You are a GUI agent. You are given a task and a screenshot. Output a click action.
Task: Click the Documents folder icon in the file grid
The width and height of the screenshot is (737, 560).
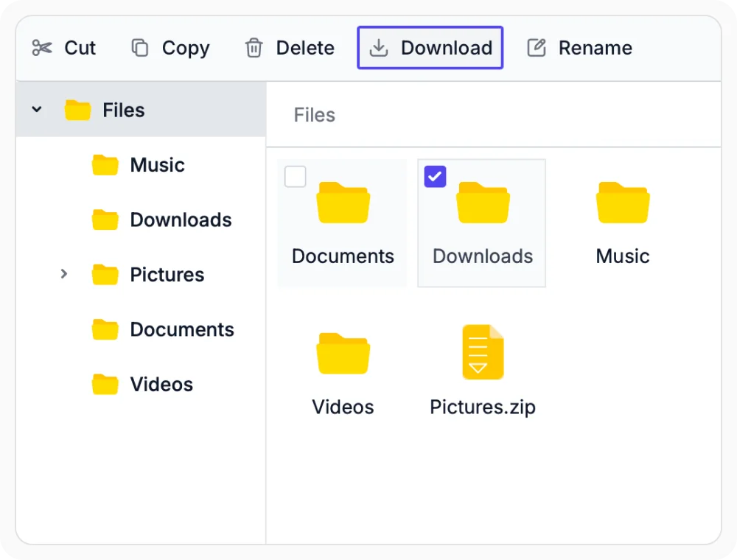pyautogui.click(x=343, y=203)
